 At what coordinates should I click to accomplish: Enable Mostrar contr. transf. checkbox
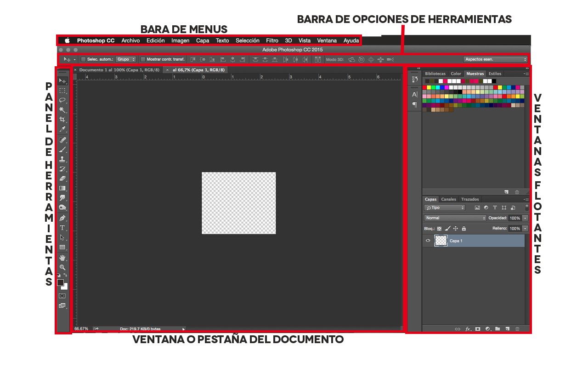[143, 59]
